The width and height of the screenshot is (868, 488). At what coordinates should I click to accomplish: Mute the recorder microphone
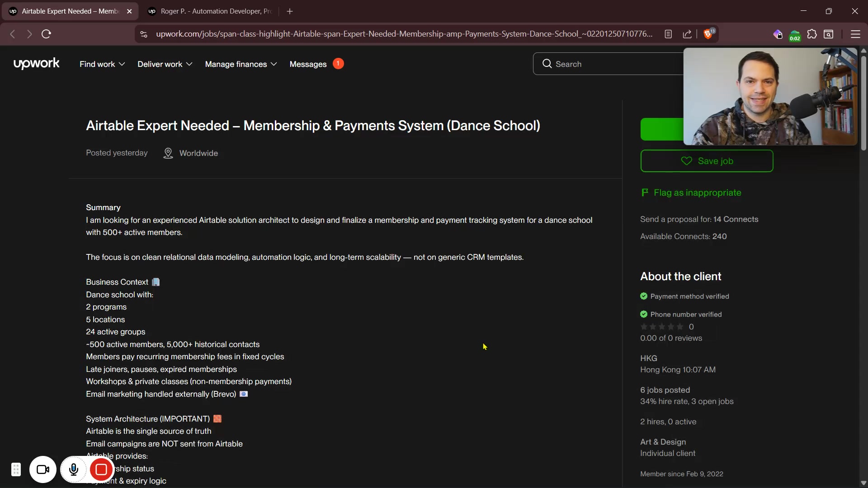pyautogui.click(x=73, y=469)
